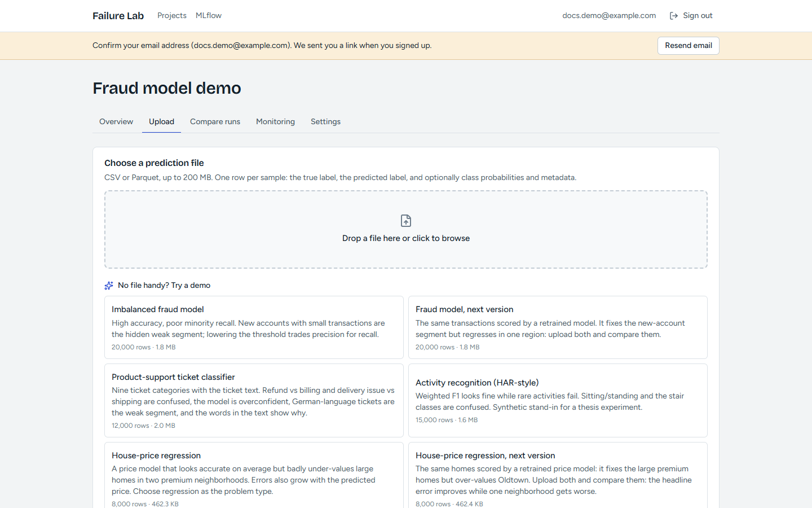This screenshot has width=812, height=508.
Task: Choose the 'Fraud model, next version' demo card
Action: tap(558, 327)
